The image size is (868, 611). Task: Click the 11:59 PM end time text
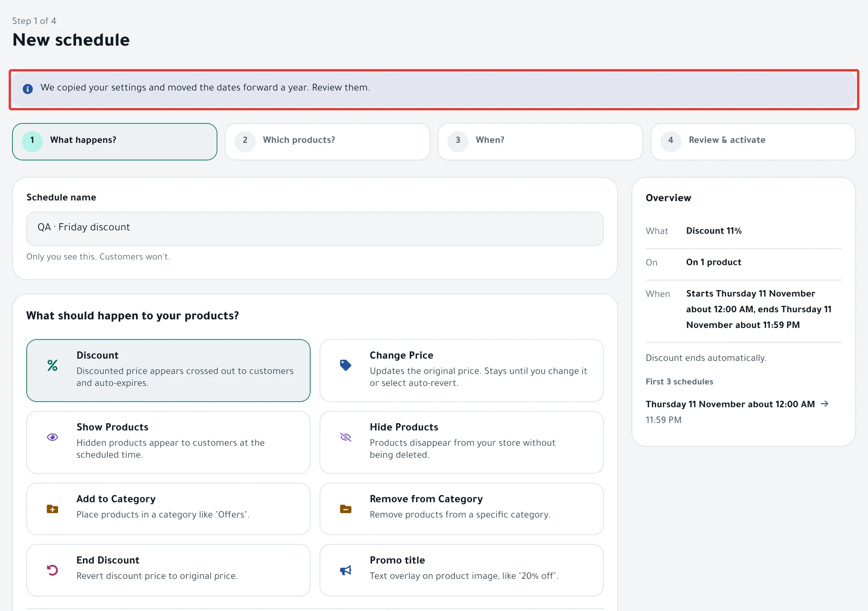click(663, 420)
